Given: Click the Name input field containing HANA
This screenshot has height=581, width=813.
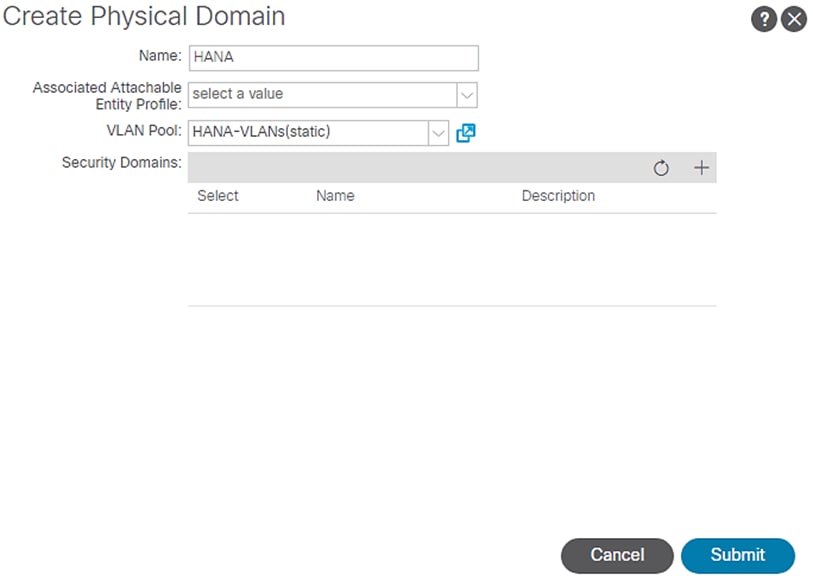Looking at the screenshot, I should click(333, 58).
